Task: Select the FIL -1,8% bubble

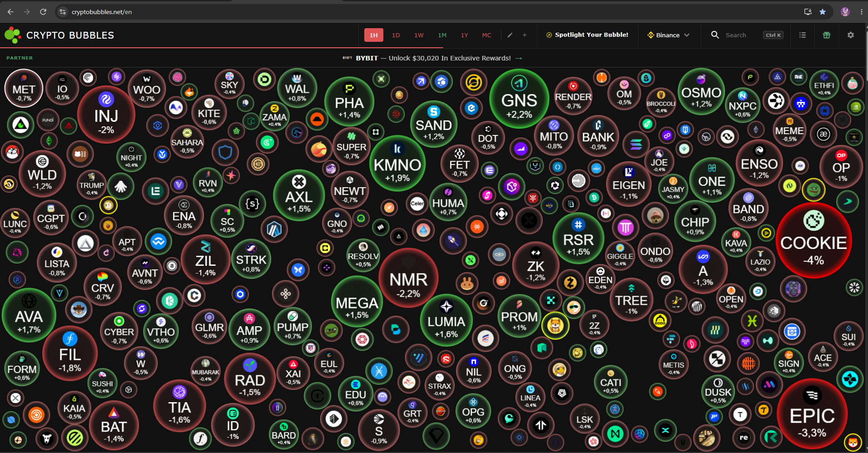Action: [x=70, y=354]
